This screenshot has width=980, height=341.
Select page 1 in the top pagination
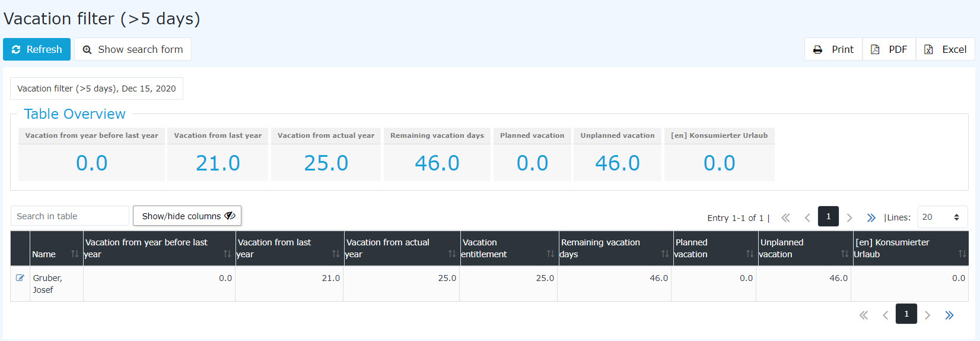click(x=828, y=216)
